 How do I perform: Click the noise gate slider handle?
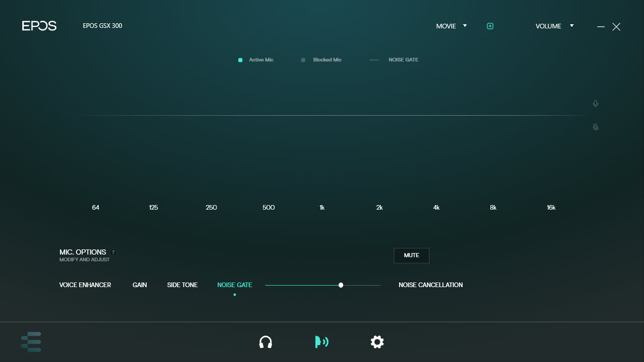tap(341, 285)
